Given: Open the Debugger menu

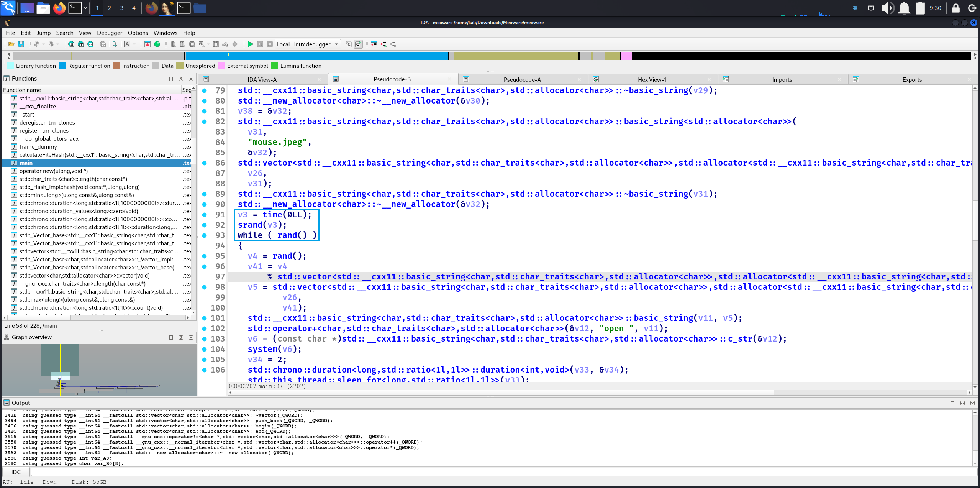Looking at the screenshot, I should (110, 33).
